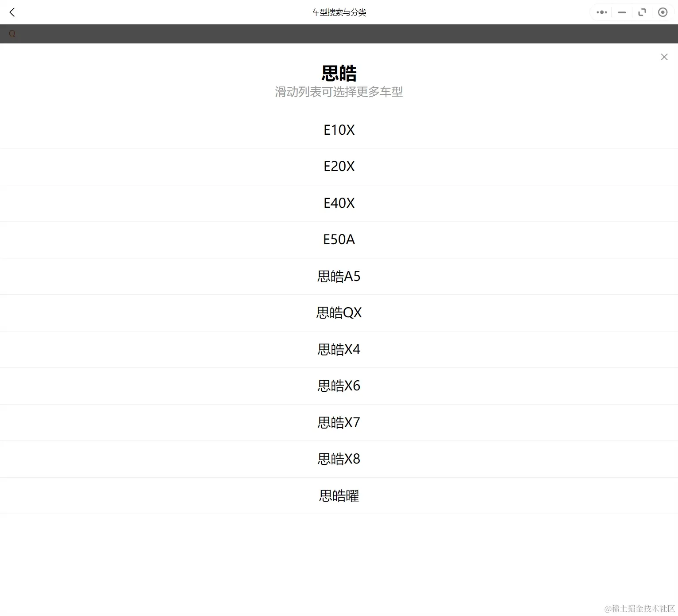Select the E20X car model
This screenshot has width=678, height=616.
coord(339,167)
